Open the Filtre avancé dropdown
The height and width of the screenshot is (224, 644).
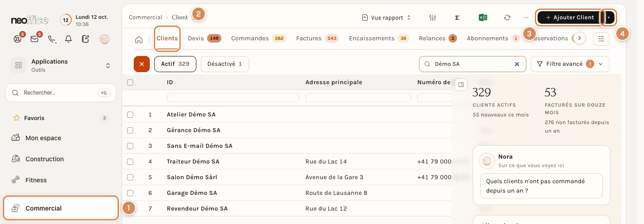coord(570,64)
